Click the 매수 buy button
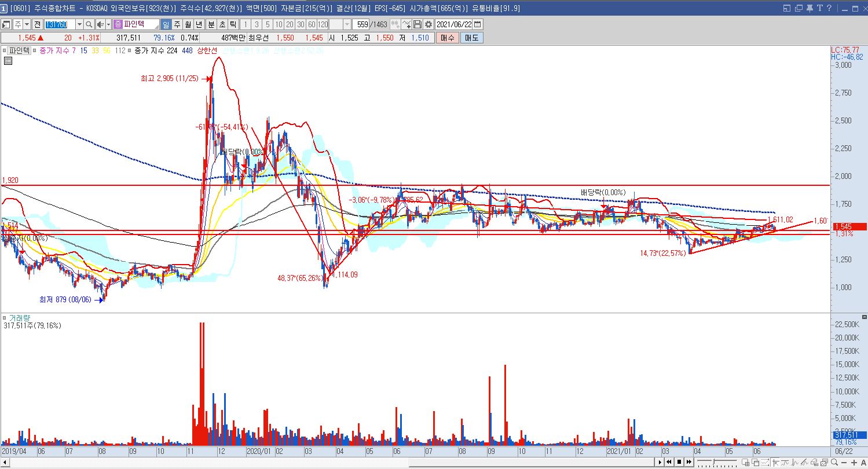The image size is (868, 469). coord(448,38)
